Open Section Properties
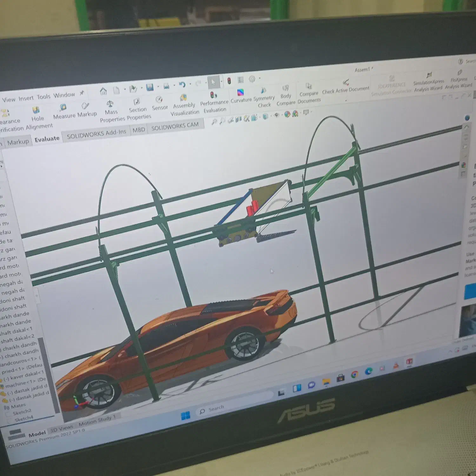The width and height of the screenshot is (476, 476). (138, 109)
